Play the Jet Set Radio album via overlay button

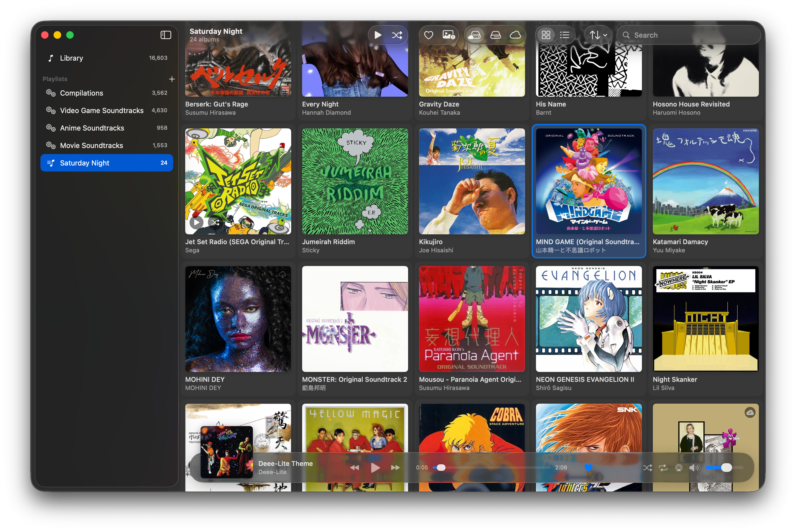196,223
